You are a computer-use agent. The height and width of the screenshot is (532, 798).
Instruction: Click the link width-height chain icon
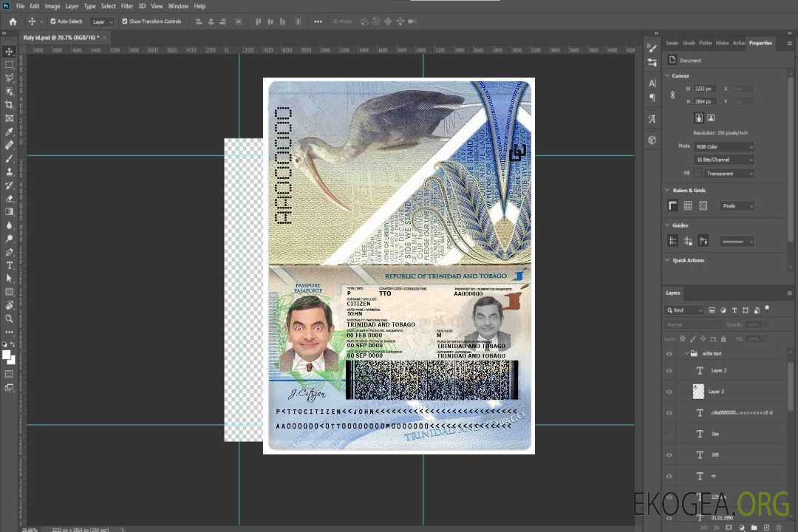(x=673, y=95)
